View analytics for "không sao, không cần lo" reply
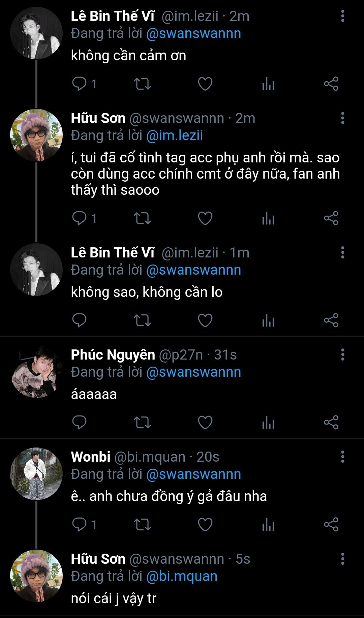This screenshot has height=618, width=364. coord(268,320)
